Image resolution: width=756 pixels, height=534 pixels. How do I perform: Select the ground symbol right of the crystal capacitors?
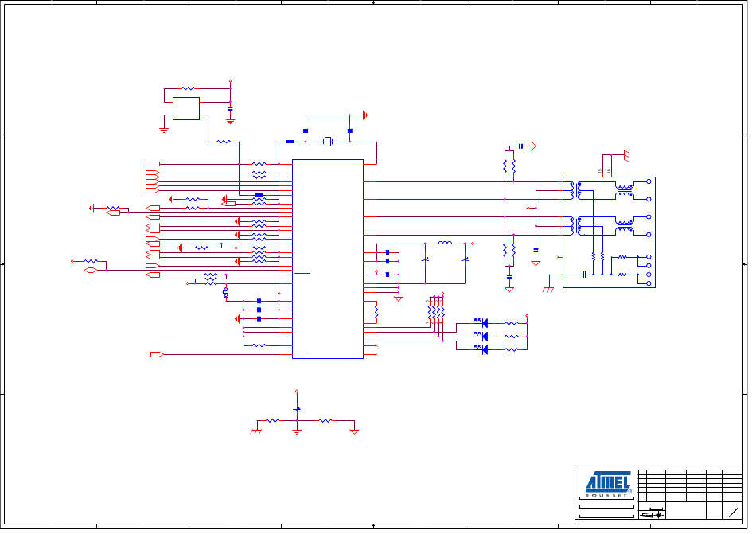point(365,115)
